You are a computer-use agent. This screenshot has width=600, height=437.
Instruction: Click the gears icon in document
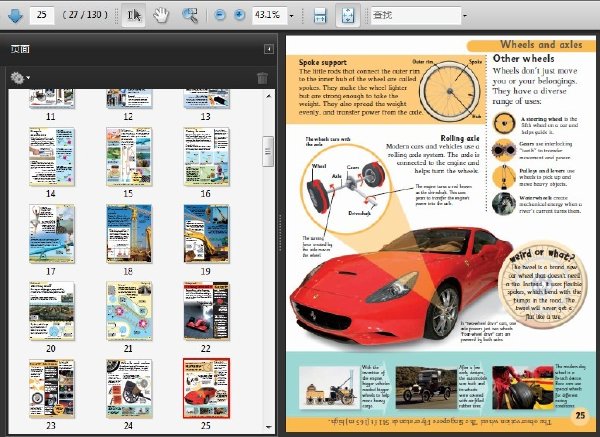tap(503, 150)
